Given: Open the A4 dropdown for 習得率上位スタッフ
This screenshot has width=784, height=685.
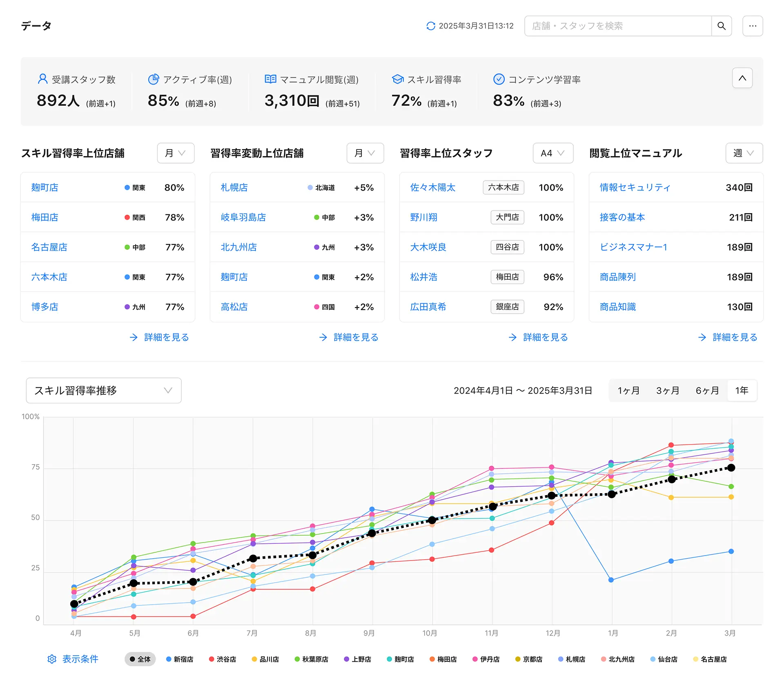Looking at the screenshot, I should (553, 153).
